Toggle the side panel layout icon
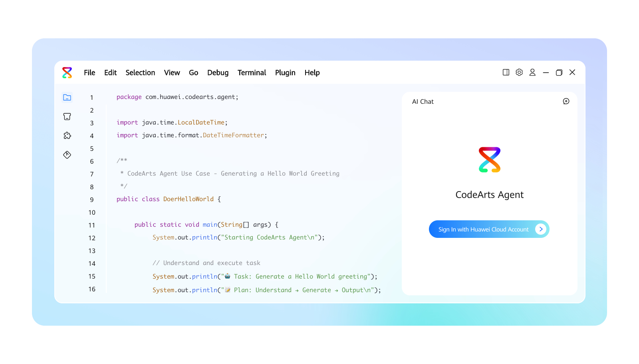The height and width of the screenshot is (364, 639). click(x=506, y=72)
